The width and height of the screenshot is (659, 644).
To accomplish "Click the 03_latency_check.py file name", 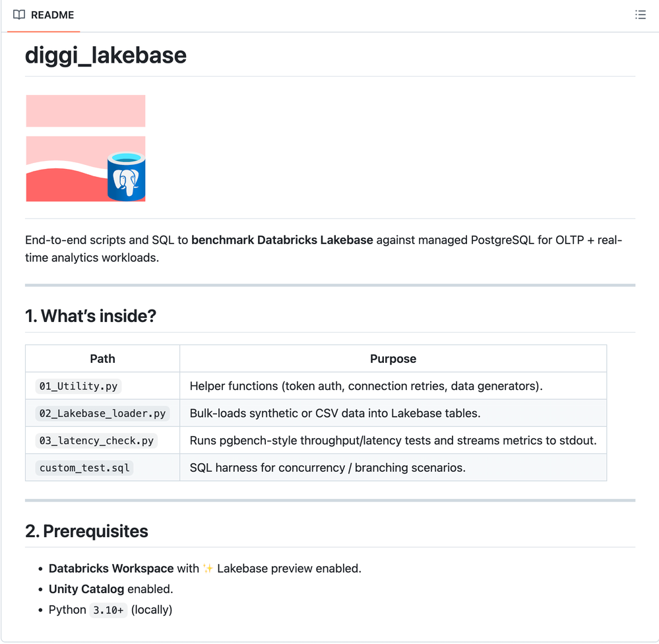I will click(x=96, y=441).
